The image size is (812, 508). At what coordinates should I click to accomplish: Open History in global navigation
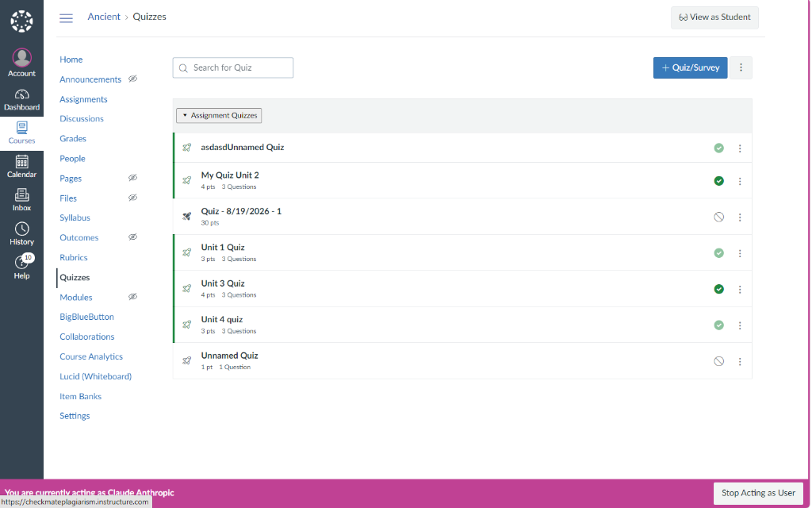(x=21, y=234)
